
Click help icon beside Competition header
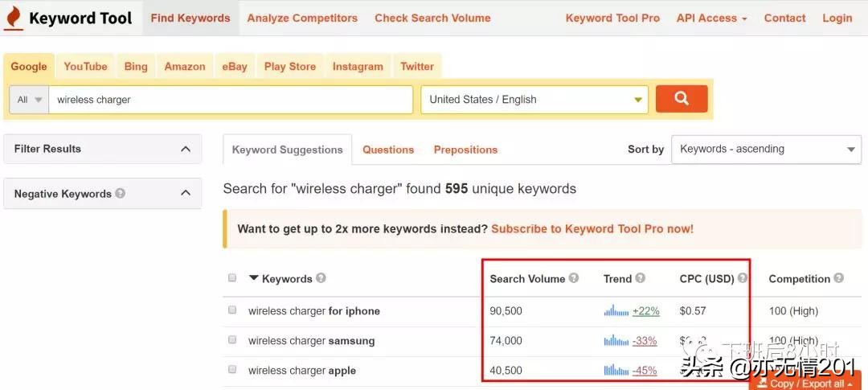coord(838,278)
